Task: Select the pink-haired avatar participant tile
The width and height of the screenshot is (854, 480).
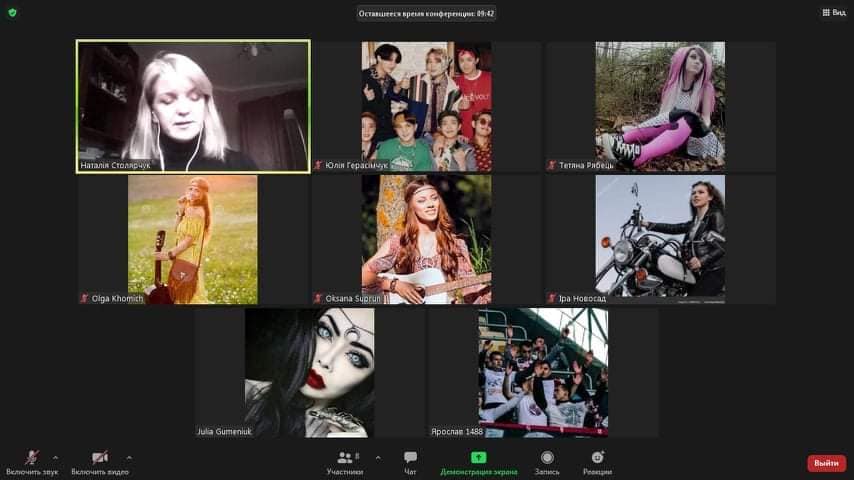Action: coord(660,105)
